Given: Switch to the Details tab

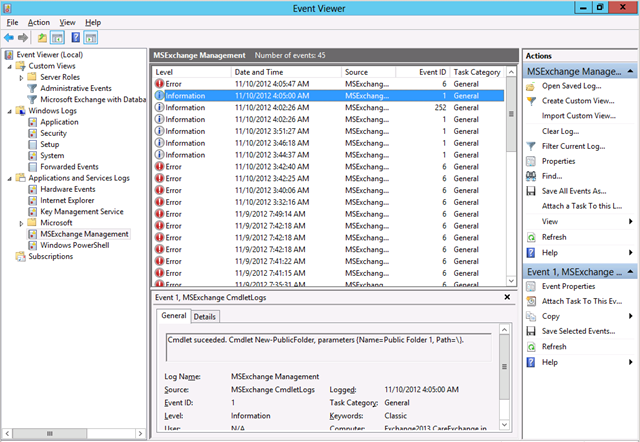Looking at the screenshot, I should click(x=204, y=316).
